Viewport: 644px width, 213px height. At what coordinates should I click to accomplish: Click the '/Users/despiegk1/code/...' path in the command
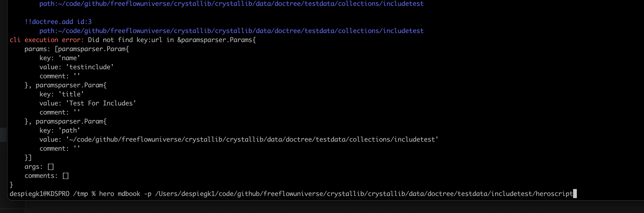[x=364, y=194]
